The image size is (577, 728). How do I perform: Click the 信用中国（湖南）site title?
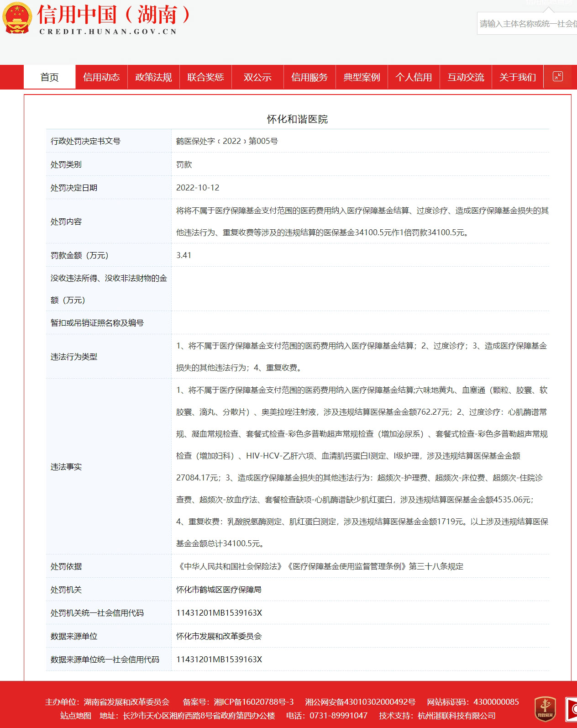(x=113, y=15)
